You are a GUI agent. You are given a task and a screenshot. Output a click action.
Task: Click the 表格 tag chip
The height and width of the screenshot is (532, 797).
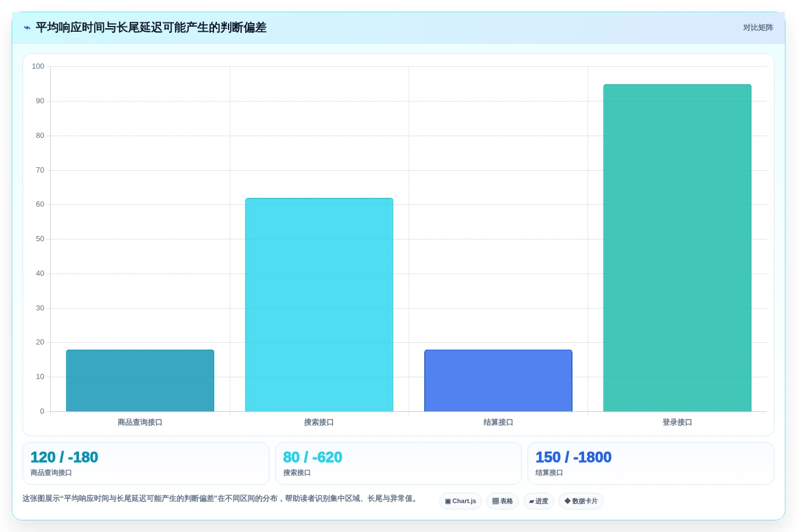click(503, 501)
